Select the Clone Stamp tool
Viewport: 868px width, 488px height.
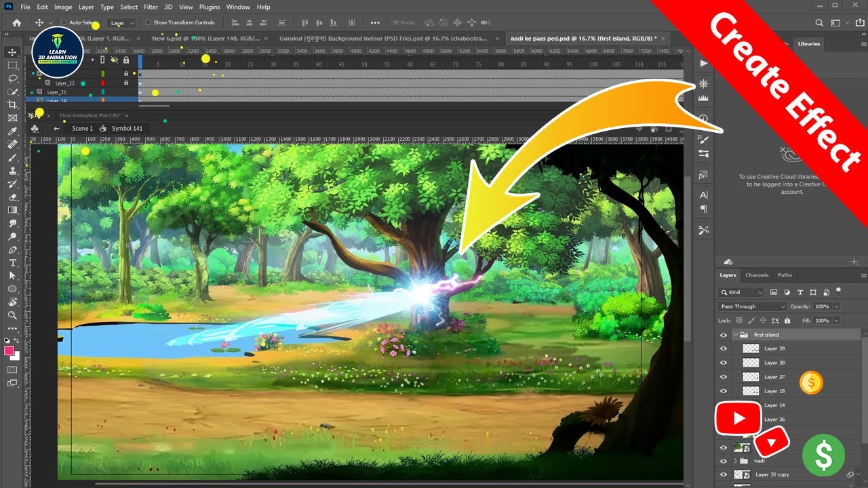(12, 171)
